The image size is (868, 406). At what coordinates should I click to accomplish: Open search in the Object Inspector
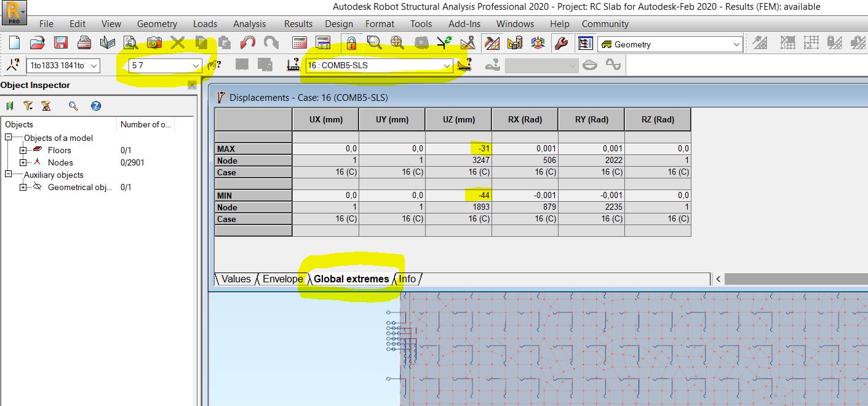click(73, 106)
